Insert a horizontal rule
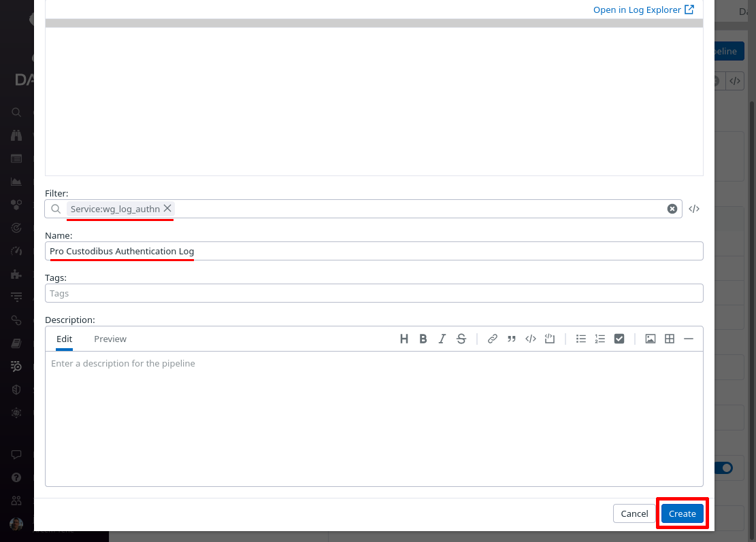 point(689,339)
